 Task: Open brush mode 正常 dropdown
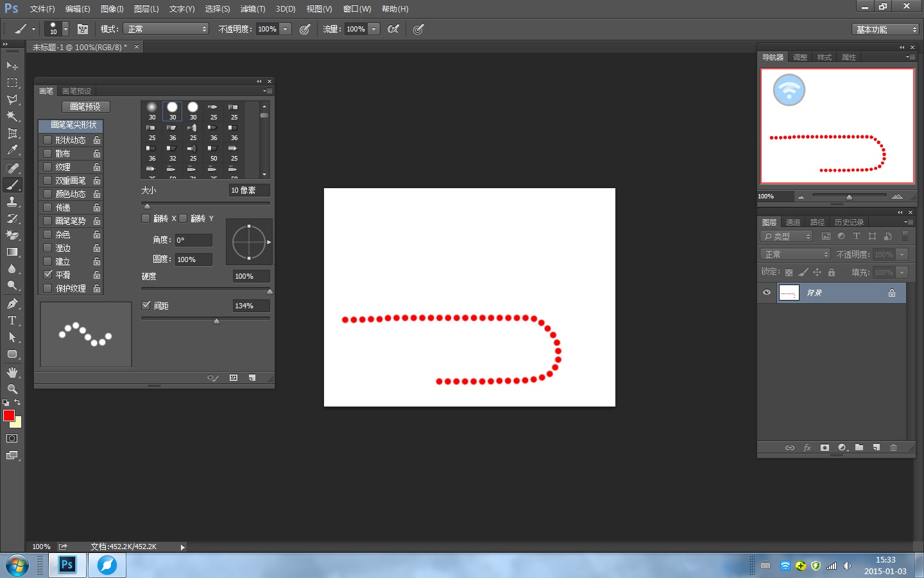pyautogui.click(x=166, y=29)
